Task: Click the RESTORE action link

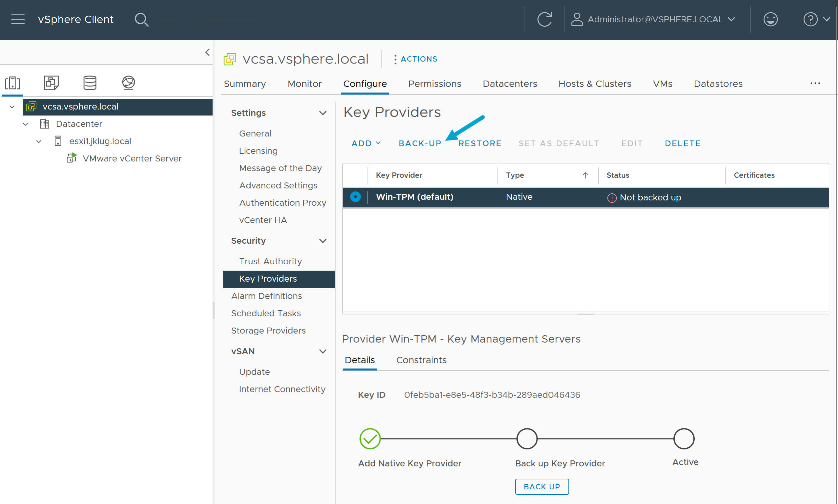Action: point(480,143)
